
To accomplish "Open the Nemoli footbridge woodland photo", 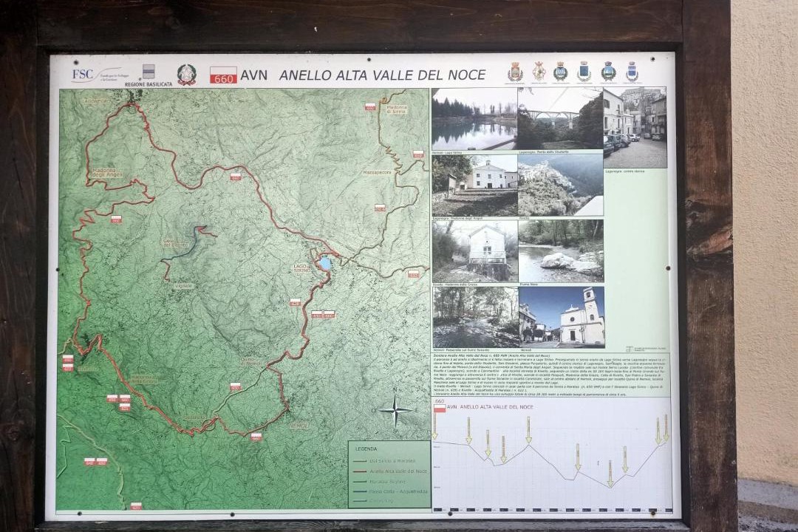I will 475,318.
